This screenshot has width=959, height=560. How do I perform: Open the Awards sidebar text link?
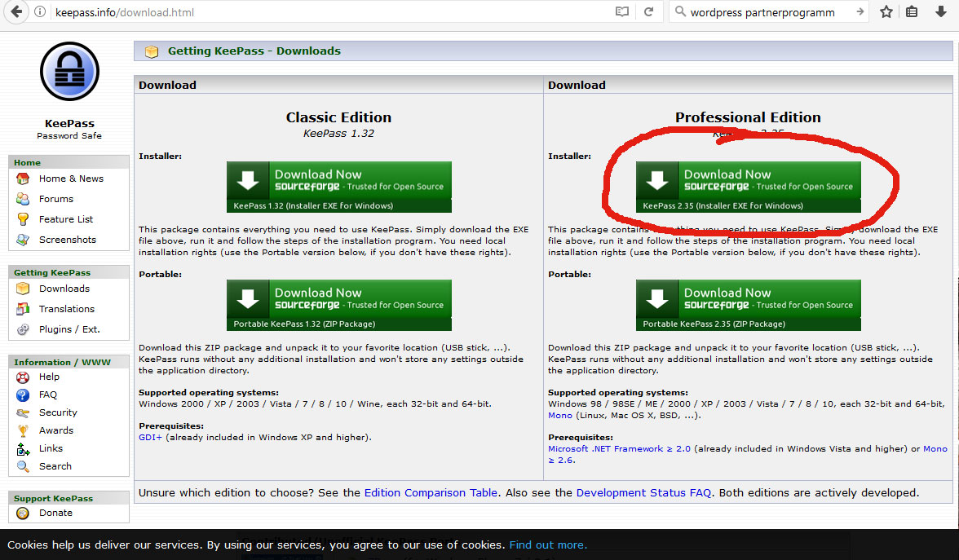click(56, 430)
